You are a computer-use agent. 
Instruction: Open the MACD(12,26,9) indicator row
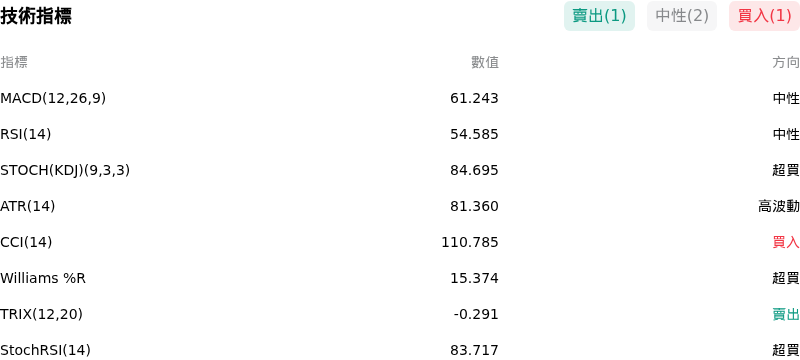[400, 98]
